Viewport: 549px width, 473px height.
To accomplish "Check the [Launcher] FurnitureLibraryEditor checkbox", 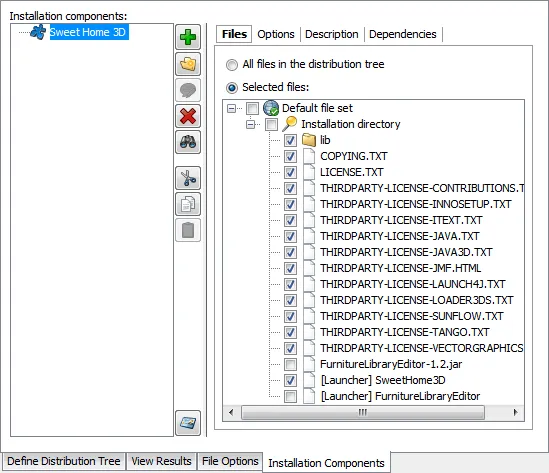I will click(x=290, y=396).
